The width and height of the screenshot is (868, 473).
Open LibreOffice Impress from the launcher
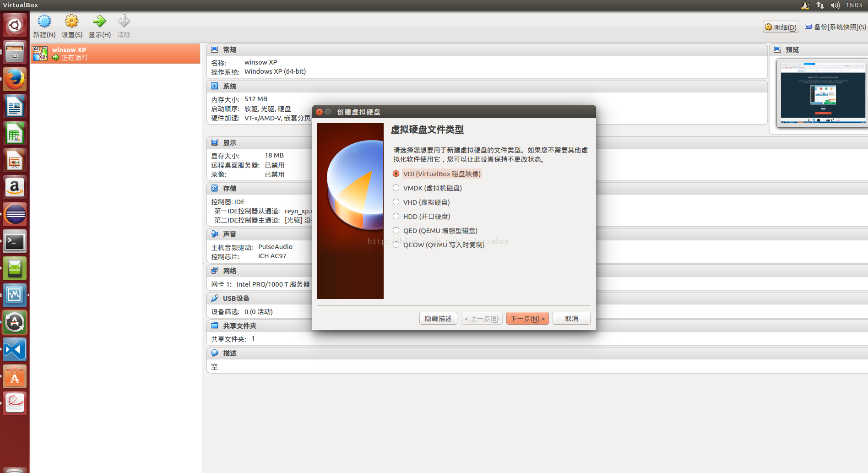tap(15, 160)
